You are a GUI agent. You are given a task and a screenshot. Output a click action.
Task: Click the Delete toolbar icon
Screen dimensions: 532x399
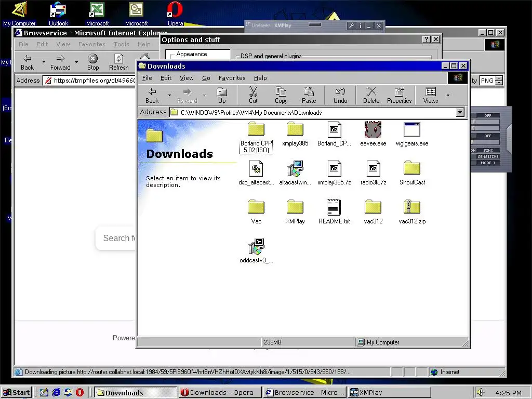click(371, 96)
